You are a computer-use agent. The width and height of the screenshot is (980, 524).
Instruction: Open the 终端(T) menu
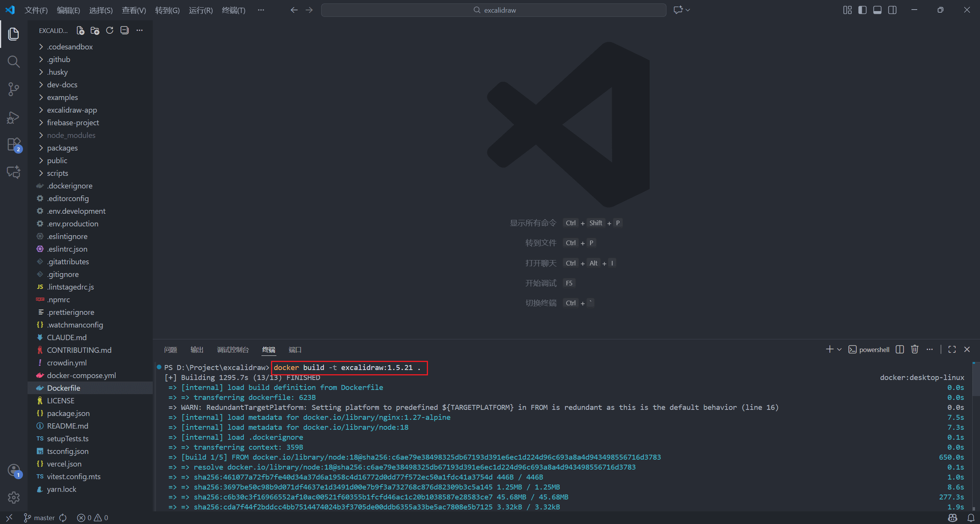tap(234, 10)
